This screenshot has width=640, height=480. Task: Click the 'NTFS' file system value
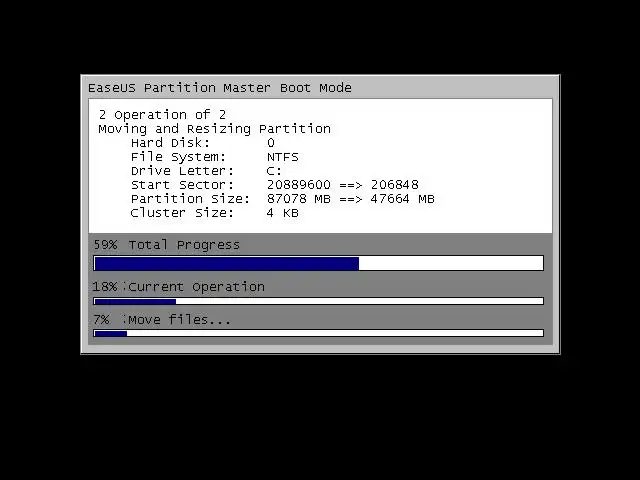[283, 157]
